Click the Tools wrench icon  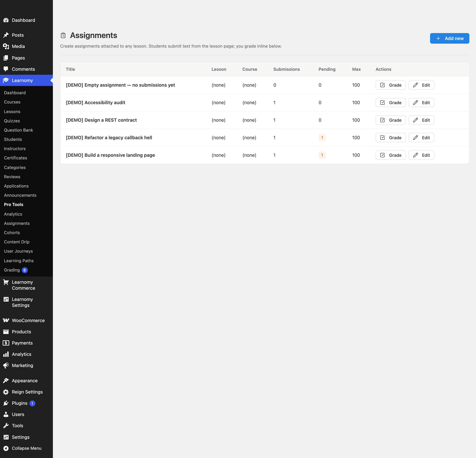tap(6, 426)
